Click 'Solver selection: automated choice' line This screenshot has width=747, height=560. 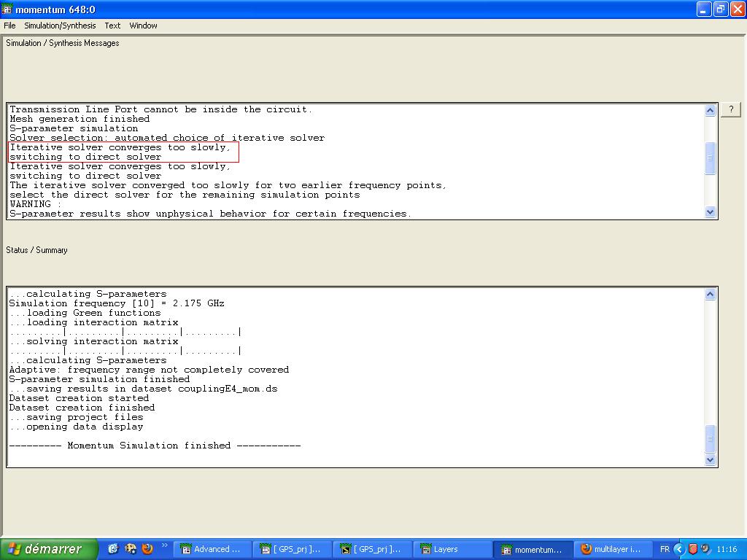coord(167,138)
